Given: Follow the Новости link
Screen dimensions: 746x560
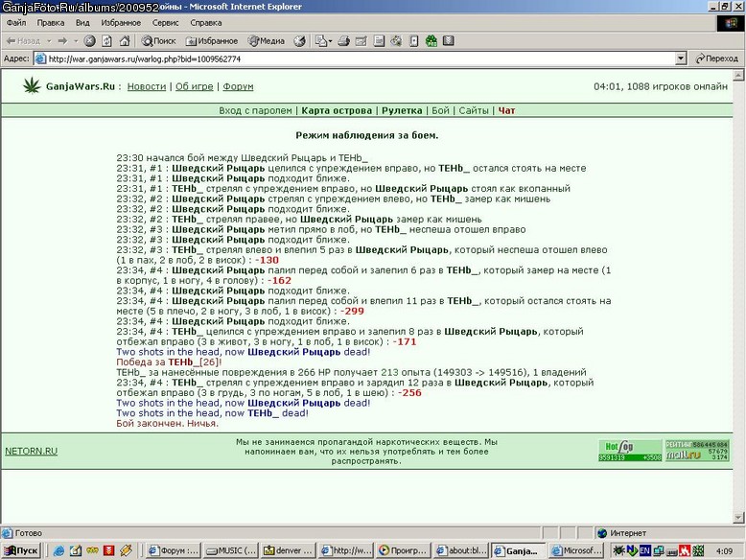Looking at the screenshot, I should [147, 86].
